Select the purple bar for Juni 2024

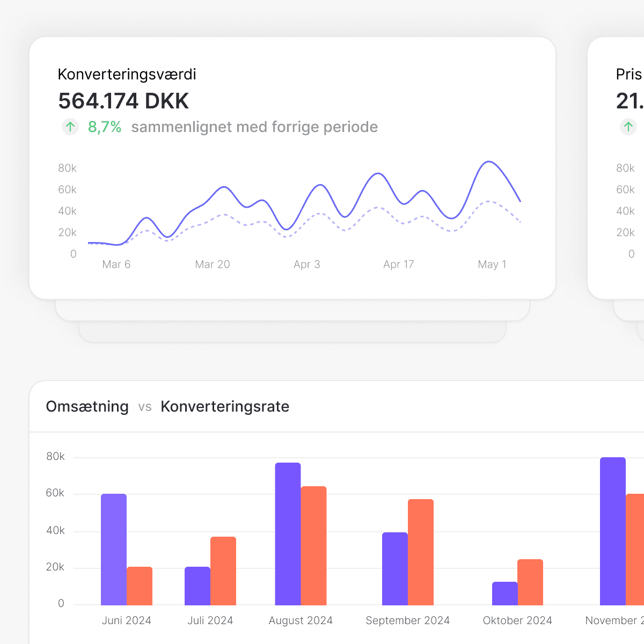click(114, 550)
